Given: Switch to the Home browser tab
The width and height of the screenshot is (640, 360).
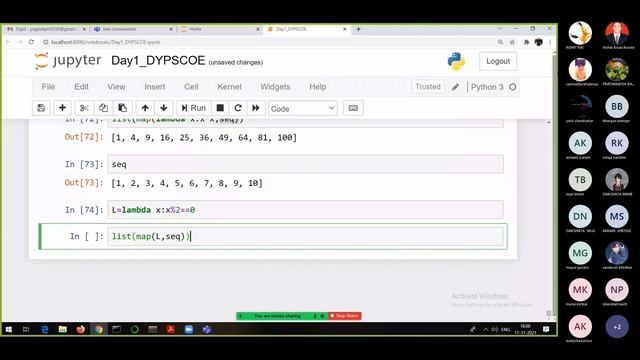Looking at the screenshot, I should point(219,29).
